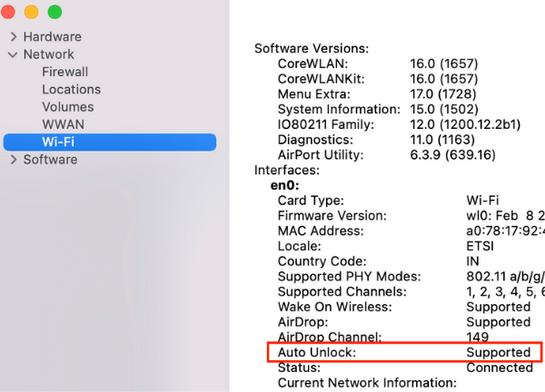The image size is (545, 392).
Task: Open WWAN under Network
Action: tap(63, 124)
